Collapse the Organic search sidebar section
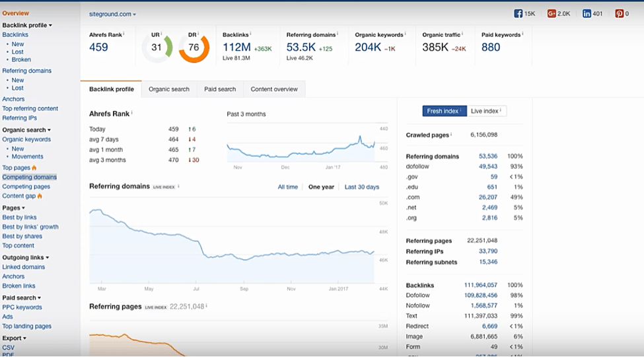 tap(26, 130)
